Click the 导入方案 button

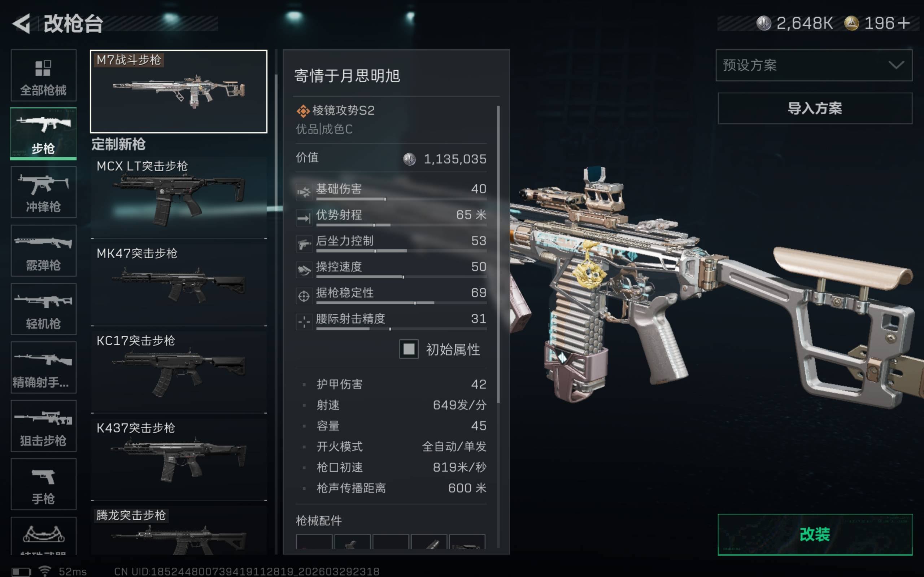pyautogui.click(x=815, y=109)
